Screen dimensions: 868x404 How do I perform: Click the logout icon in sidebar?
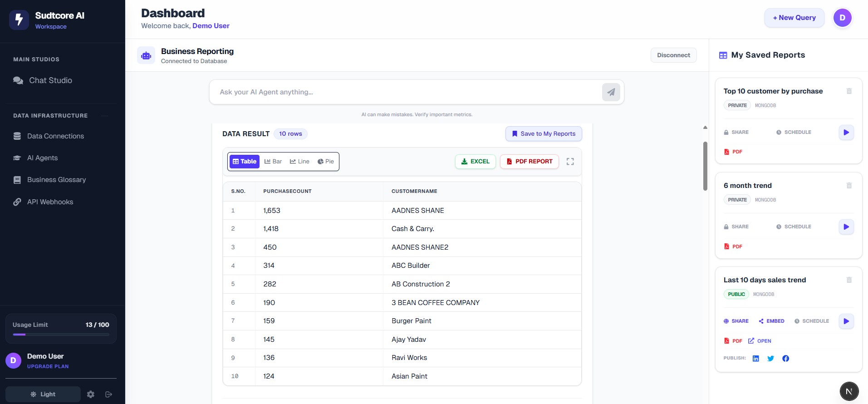tap(108, 394)
